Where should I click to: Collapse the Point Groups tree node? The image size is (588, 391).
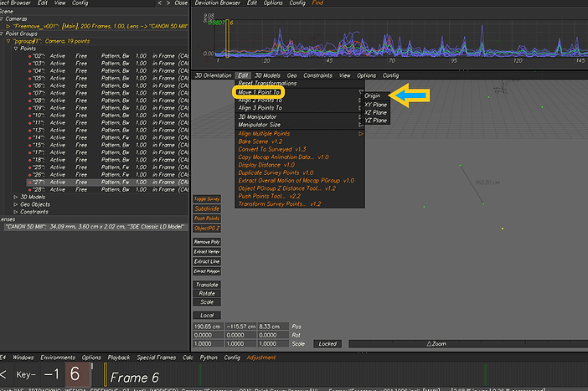pos(2,33)
